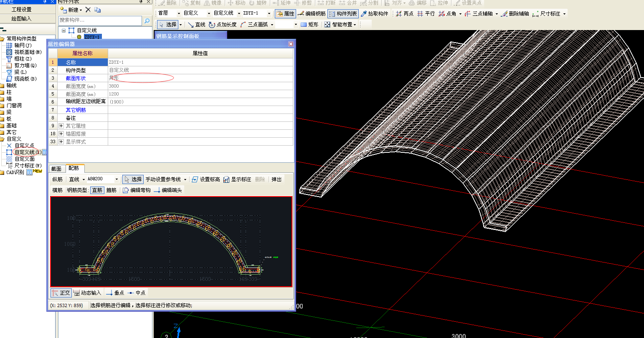The width and height of the screenshot is (644, 338).
Task: Click 编辑钢筋 edit rebar tool
Action: click(x=312, y=14)
